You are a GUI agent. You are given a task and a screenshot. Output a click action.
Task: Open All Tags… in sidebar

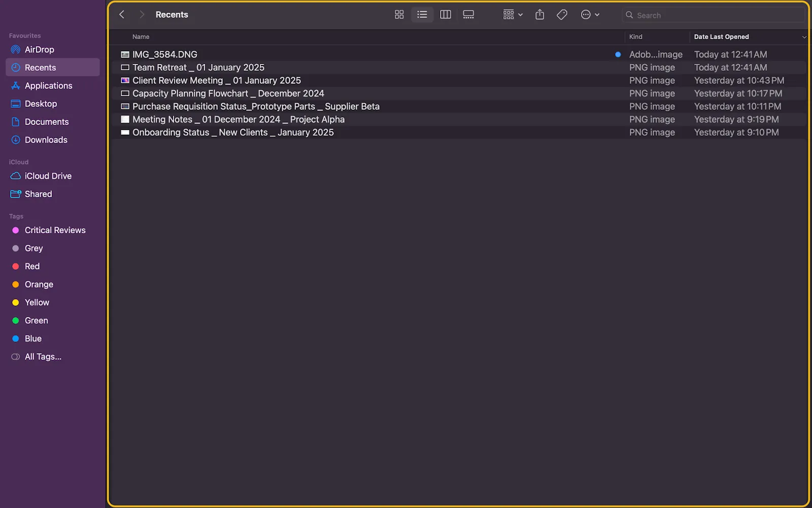(x=53, y=357)
